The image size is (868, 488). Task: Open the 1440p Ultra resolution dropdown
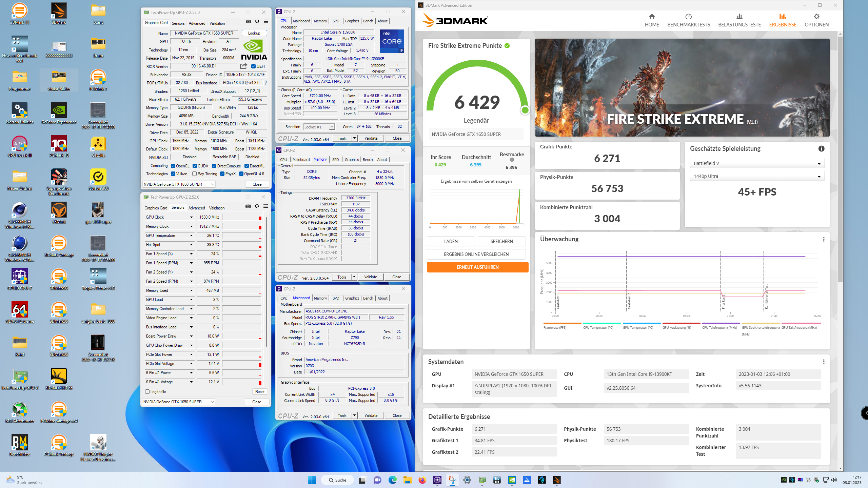757,176
